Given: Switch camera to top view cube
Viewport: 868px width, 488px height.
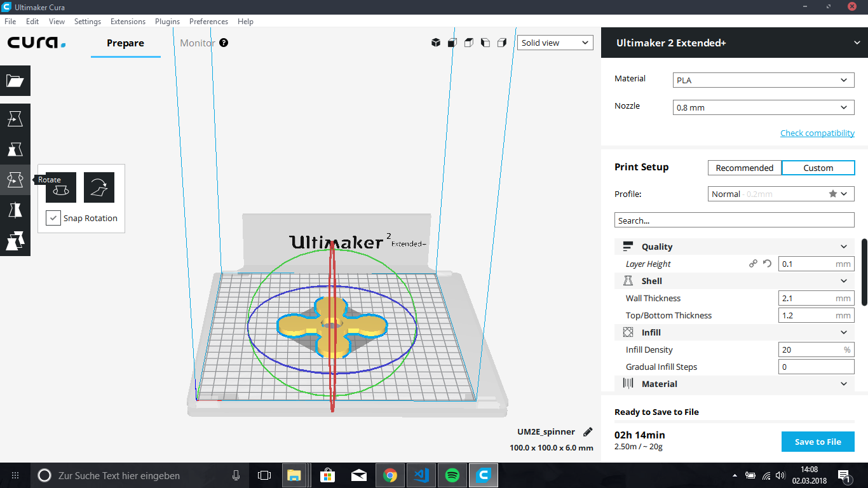Looking at the screenshot, I should click(469, 43).
